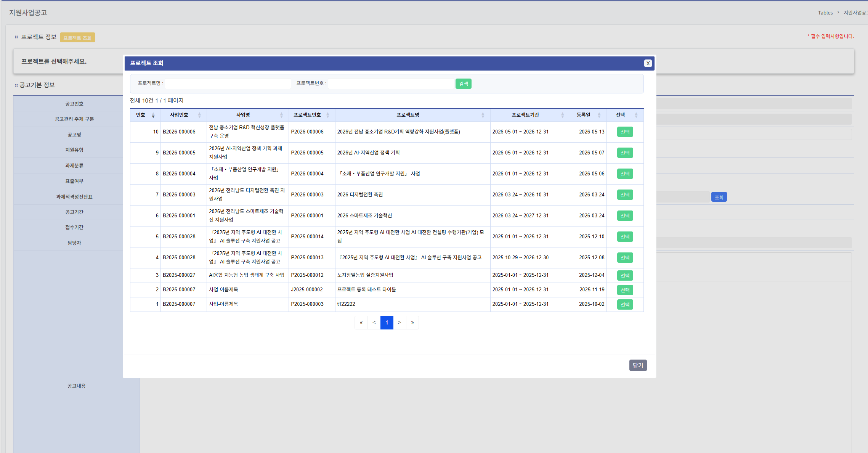The height and width of the screenshot is (453, 868).
Task: Click the blue 조회 button behind dialog
Action: pos(719,197)
